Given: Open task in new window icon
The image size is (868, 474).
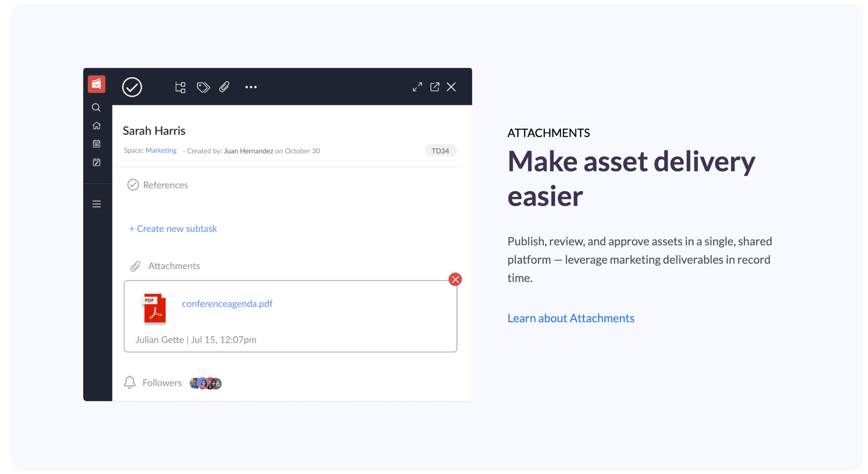Looking at the screenshot, I should click(434, 88).
